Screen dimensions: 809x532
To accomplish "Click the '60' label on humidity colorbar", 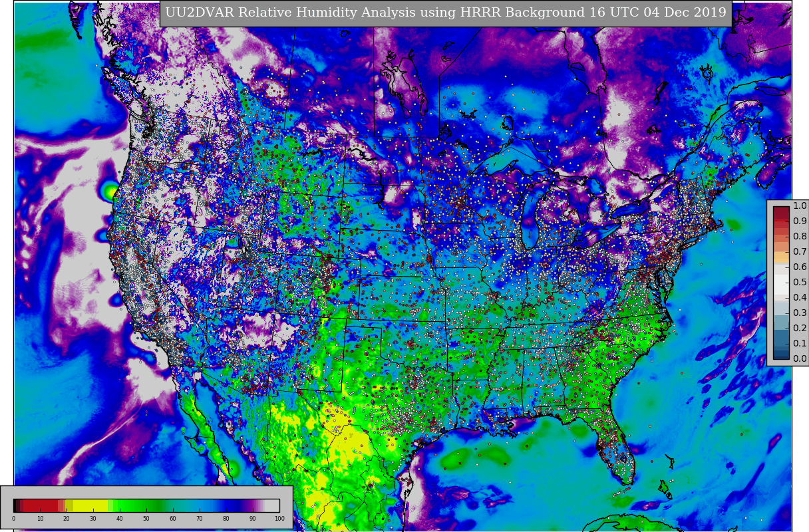I will (173, 519).
